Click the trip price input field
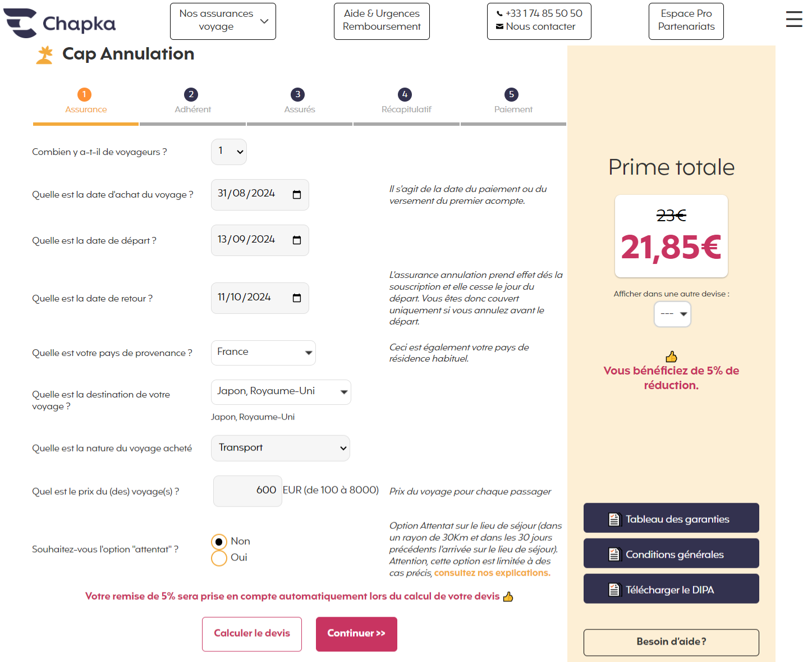The image size is (812, 662). tap(247, 491)
